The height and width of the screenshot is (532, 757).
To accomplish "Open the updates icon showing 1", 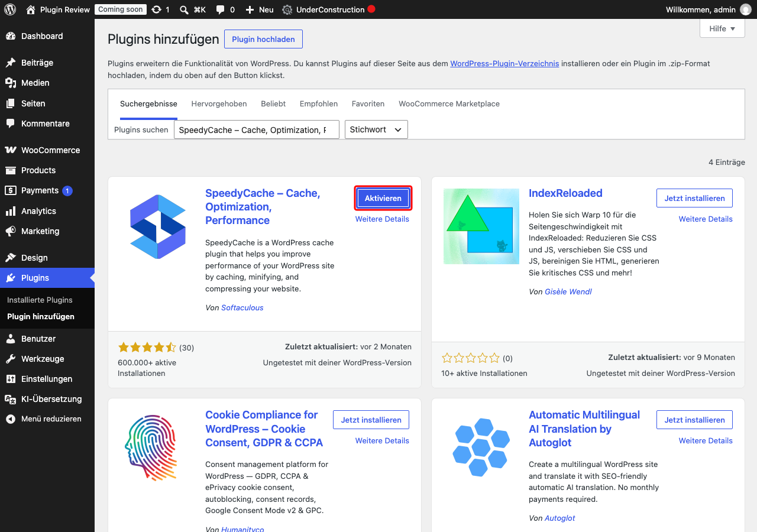I will (x=160, y=9).
